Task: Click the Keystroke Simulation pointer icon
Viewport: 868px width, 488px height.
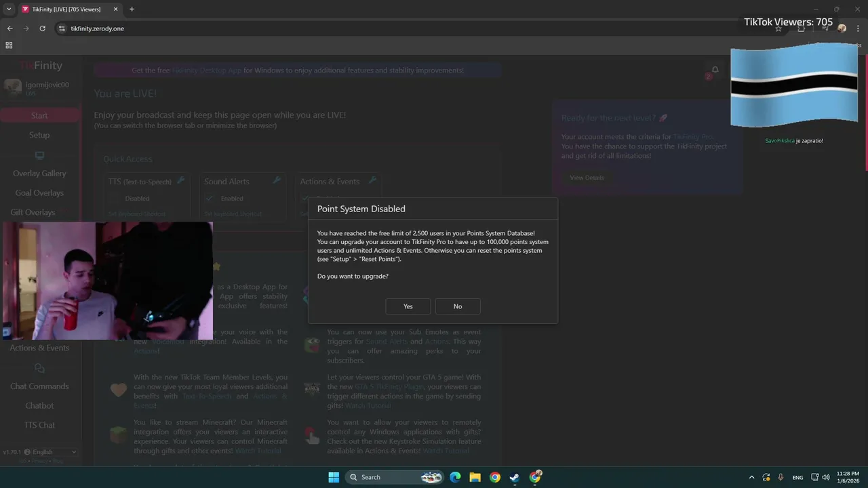Action: [x=312, y=435]
